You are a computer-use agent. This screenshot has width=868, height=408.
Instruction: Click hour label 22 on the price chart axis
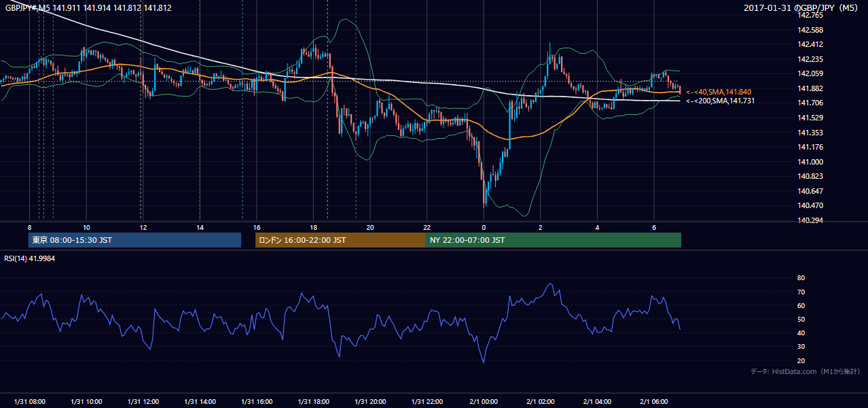(427, 227)
